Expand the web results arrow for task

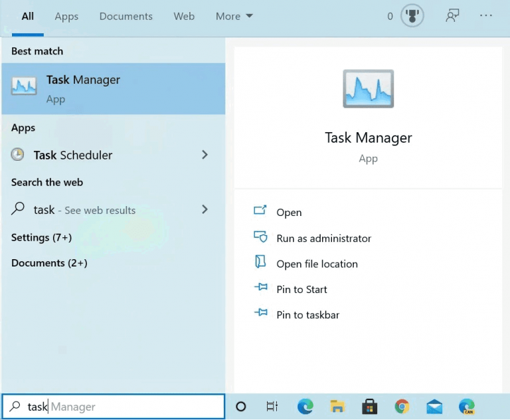pyautogui.click(x=205, y=209)
